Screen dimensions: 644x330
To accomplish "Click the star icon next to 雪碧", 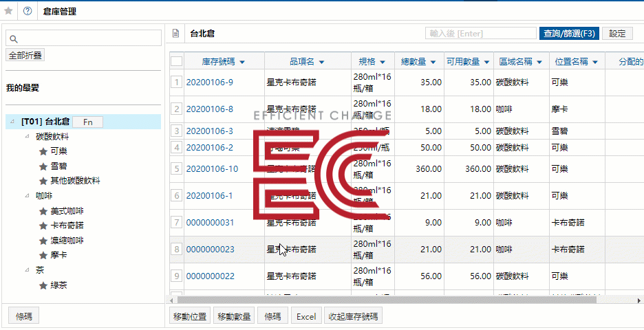I will 43,166.
